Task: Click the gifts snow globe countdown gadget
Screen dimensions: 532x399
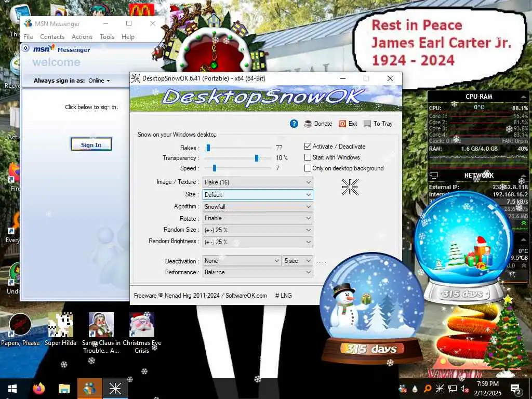Action: point(463,248)
